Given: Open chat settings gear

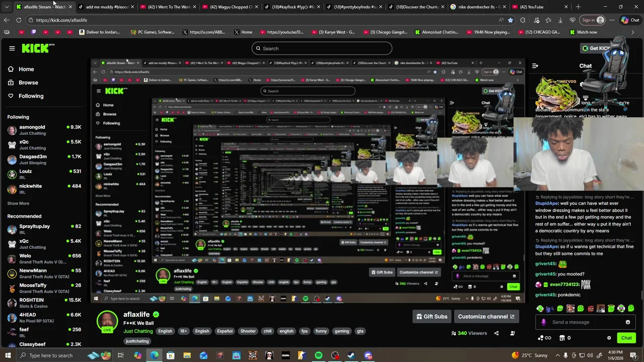Looking at the screenshot, I should coord(609,338).
